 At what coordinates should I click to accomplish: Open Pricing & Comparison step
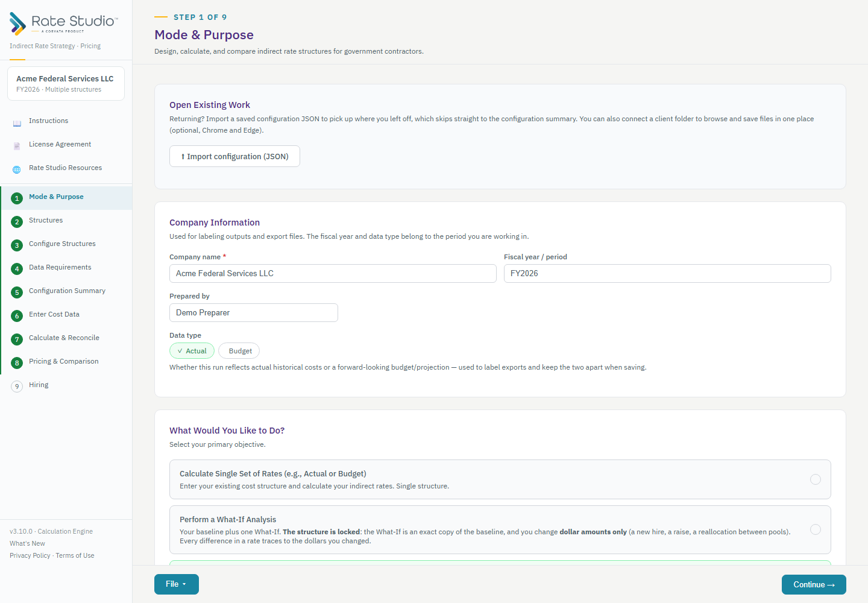(66, 362)
